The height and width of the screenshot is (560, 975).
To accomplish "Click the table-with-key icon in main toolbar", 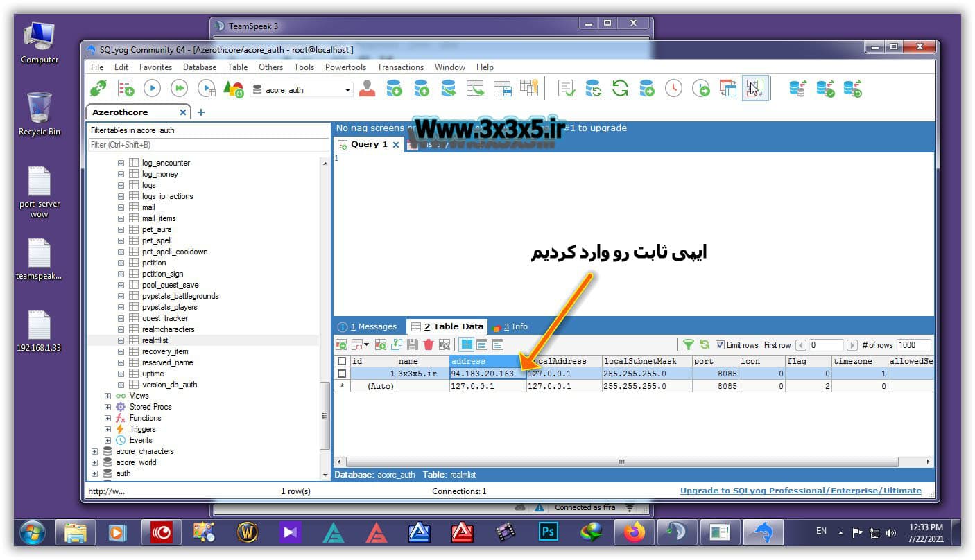I will 529,89.
